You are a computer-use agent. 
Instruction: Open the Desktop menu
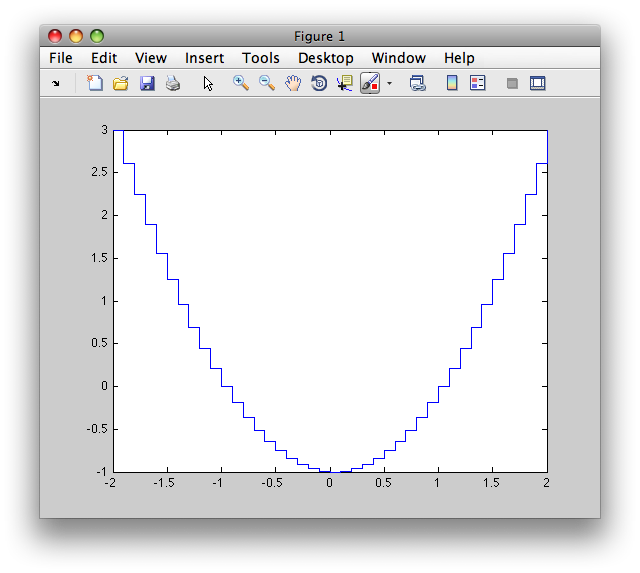326,58
